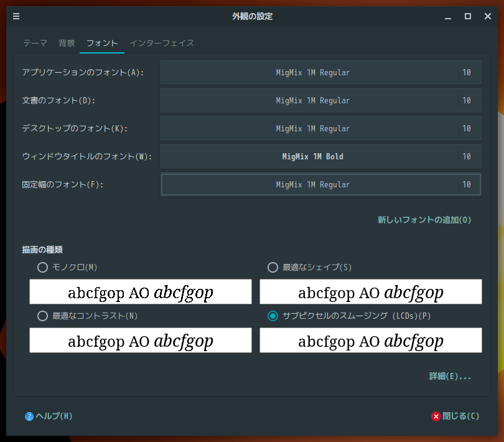Screen dimensions: 504x442
Task: Open the hamburger menu in title bar
Action: tap(16, 16)
